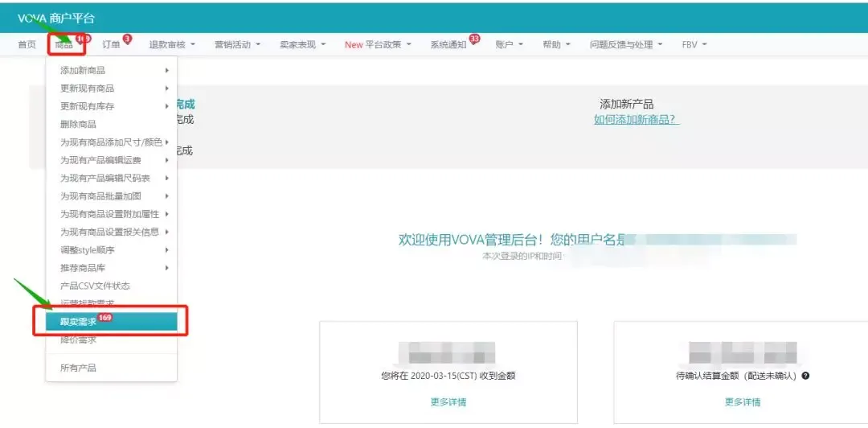868x428 pixels.
Task: Expand the 添加新商品 submenu
Action: click(111, 71)
